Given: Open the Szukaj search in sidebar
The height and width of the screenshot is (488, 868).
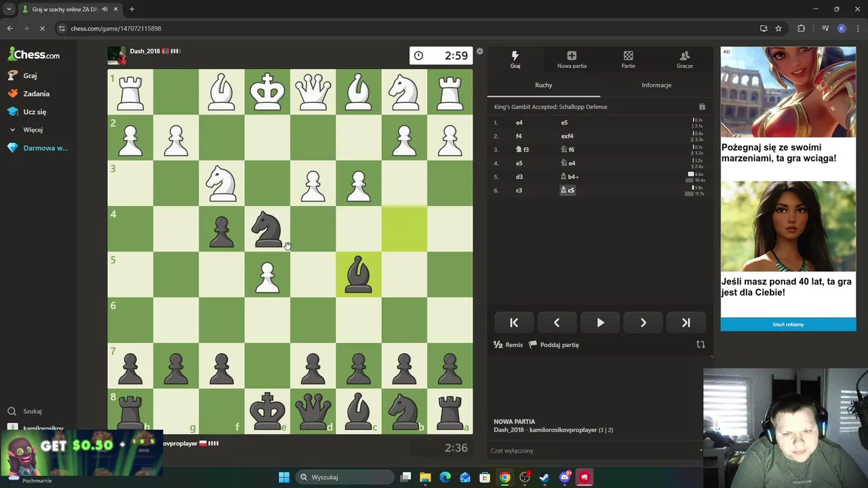Looking at the screenshot, I should click(26, 411).
